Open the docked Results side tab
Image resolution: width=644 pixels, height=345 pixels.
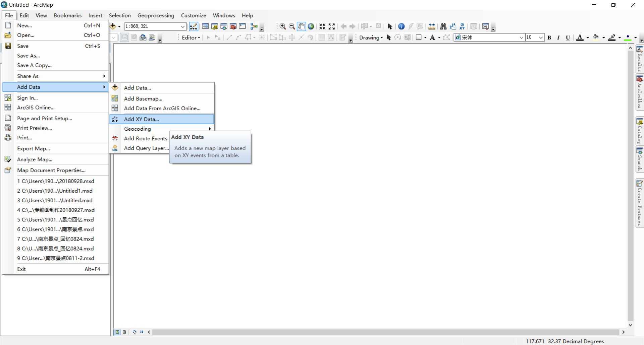click(640, 59)
